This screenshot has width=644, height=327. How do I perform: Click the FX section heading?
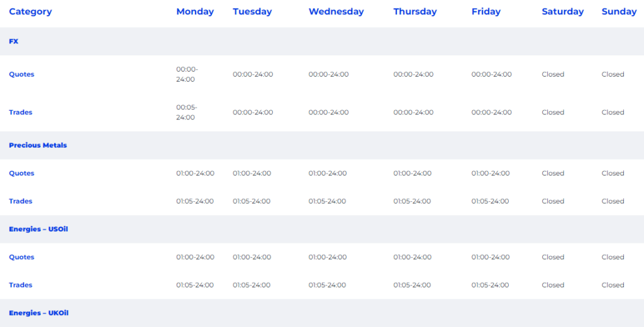pyautogui.click(x=14, y=42)
